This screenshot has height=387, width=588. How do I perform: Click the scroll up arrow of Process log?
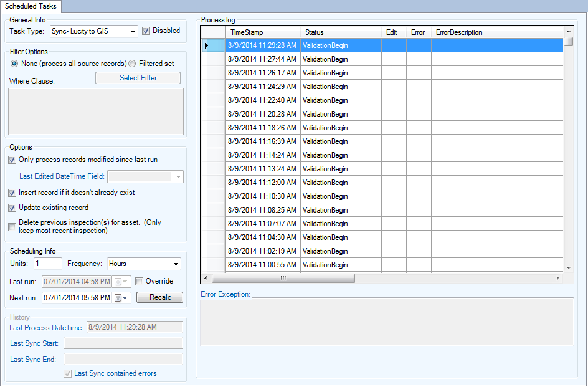[x=569, y=31]
